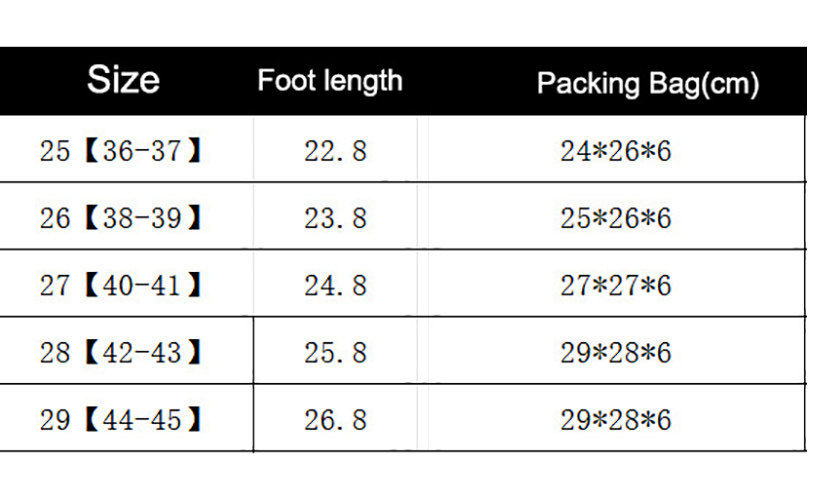Select the size 25【36-37】 cell
Image resolution: width=817 pixels, height=500 pixels.
[122, 151]
